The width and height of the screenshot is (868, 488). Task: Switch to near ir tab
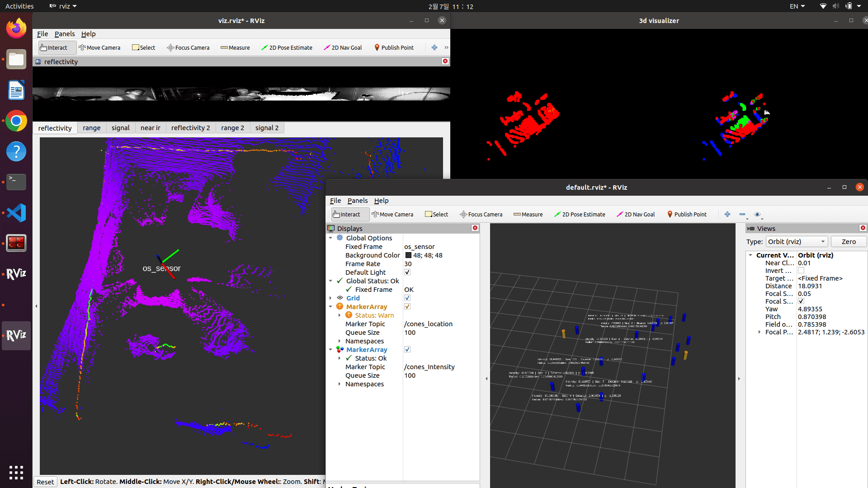coord(151,128)
